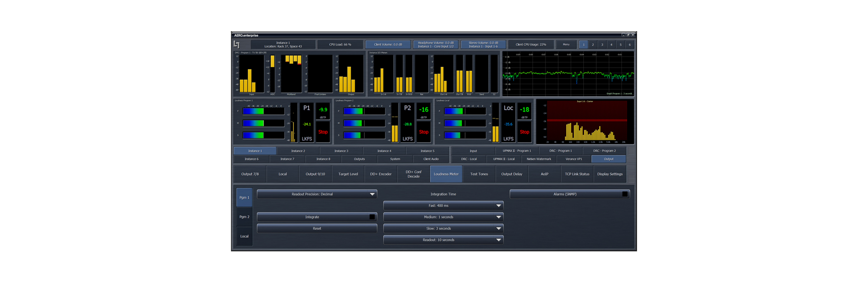Click the Reset button
The height and width of the screenshot is (282, 868).
point(317,228)
